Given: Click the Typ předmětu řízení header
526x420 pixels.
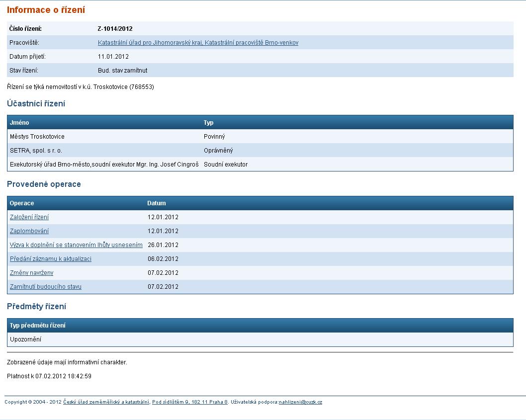Looking at the screenshot, I should point(38,326).
